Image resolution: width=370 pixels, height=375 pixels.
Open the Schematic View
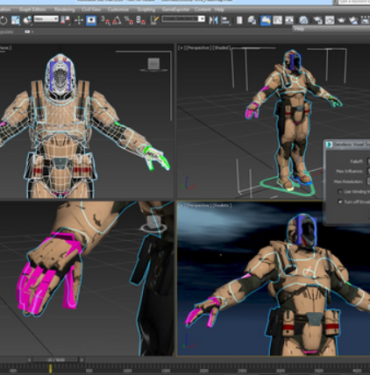[289, 20]
